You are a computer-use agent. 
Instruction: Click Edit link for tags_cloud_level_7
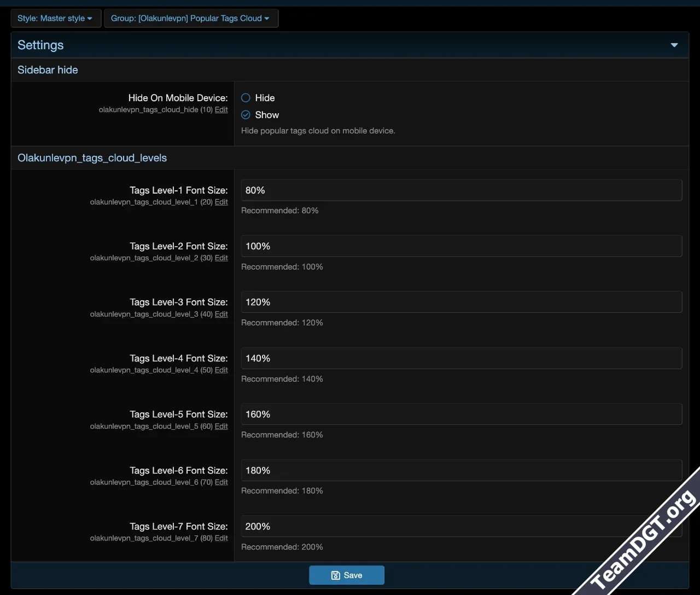[x=221, y=538]
